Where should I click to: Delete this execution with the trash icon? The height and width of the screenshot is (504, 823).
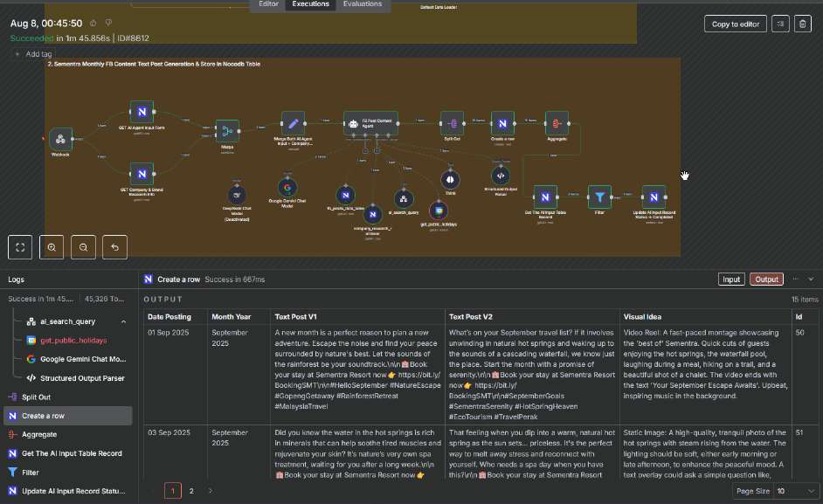(x=803, y=24)
